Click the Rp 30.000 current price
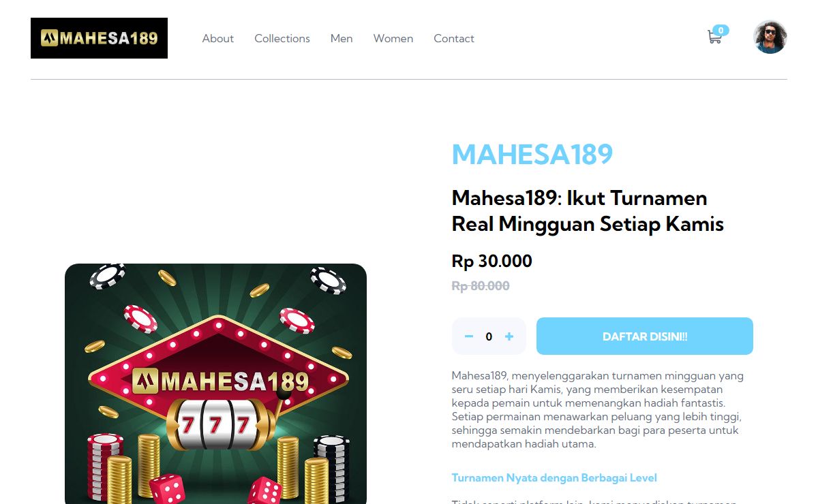The image size is (818, 504). tap(492, 262)
